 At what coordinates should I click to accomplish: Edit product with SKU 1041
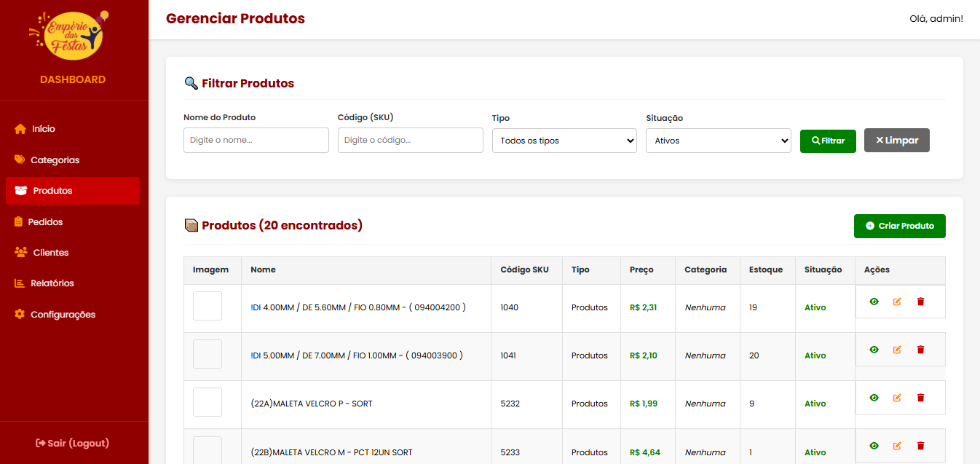897,350
